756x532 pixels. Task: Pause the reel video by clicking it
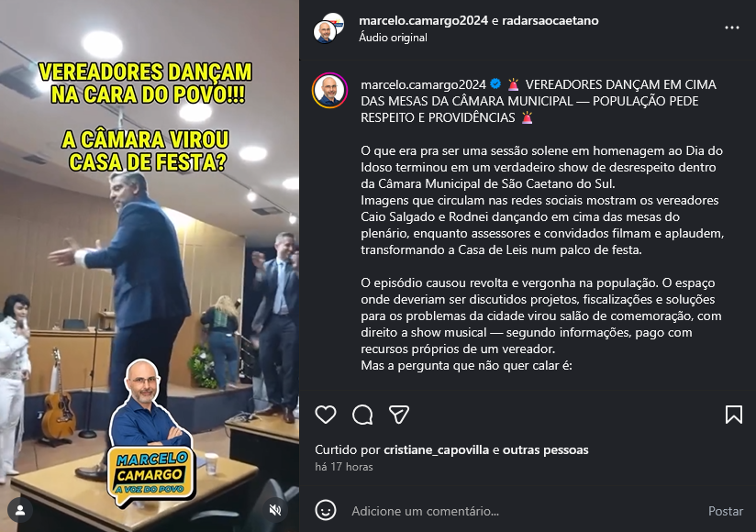click(x=150, y=266)
